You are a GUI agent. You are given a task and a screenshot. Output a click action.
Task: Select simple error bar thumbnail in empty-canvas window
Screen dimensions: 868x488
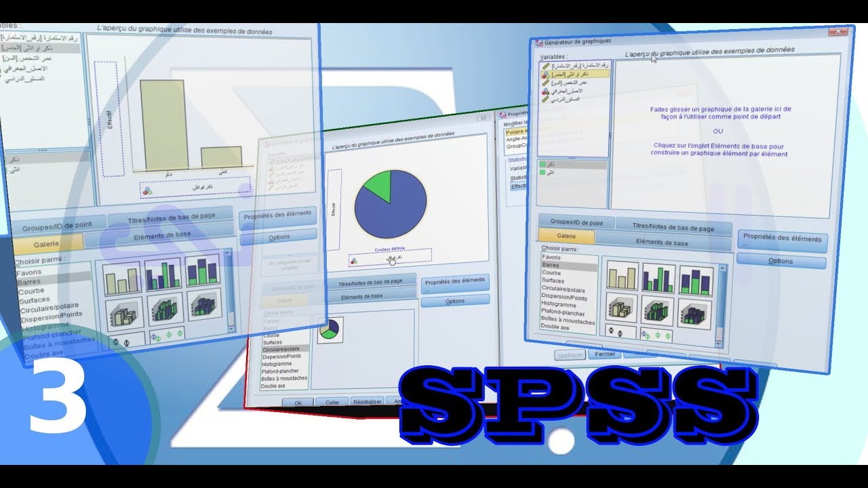point(620,331)
